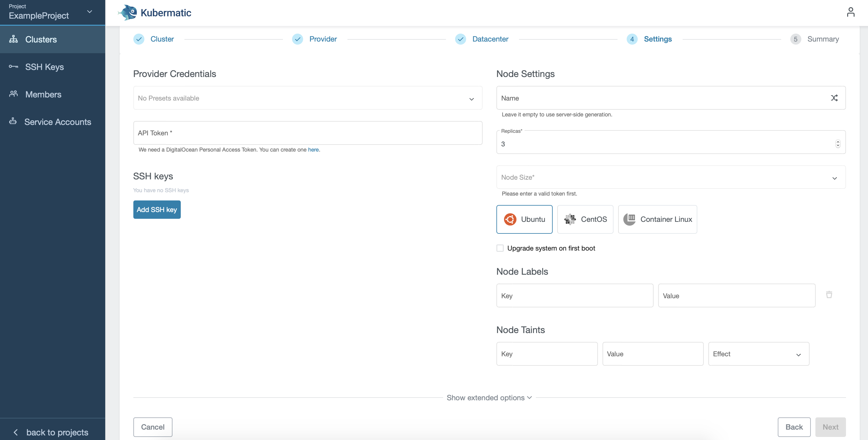The height and width of the screenshot is (440, 868).
Task: Click 'Please enter a valid token first.' hint
Action: [x=539, y=194]
